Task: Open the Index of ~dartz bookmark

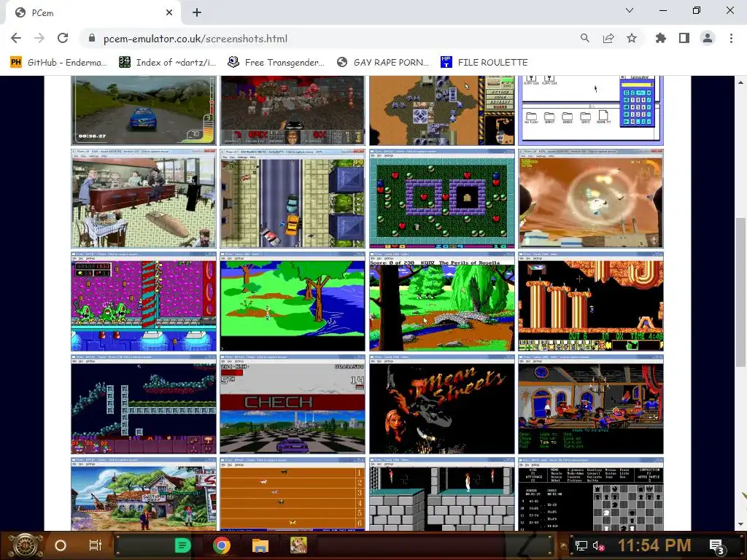Action: (168, 63)
